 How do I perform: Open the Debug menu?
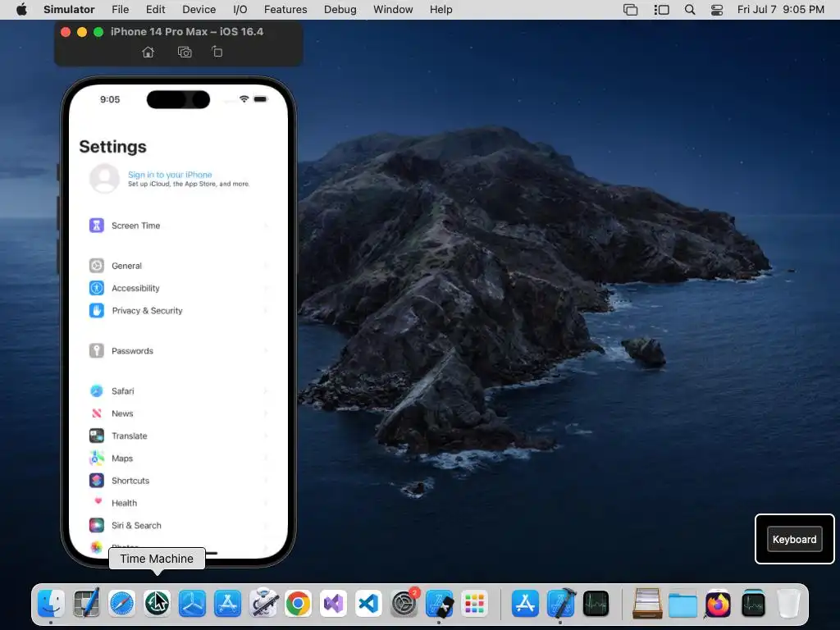[340, 10]
